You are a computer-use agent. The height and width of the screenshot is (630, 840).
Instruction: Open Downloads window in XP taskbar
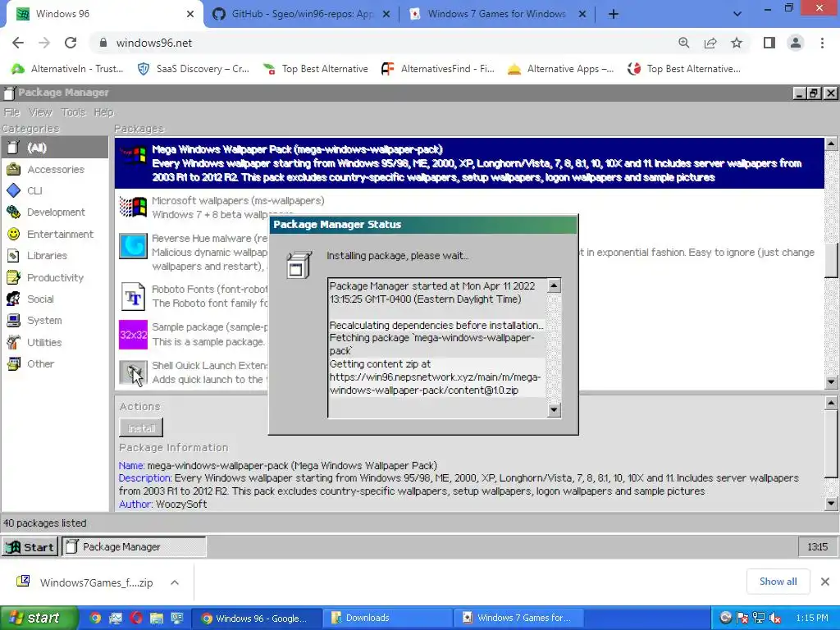click(x=388, y=618)
